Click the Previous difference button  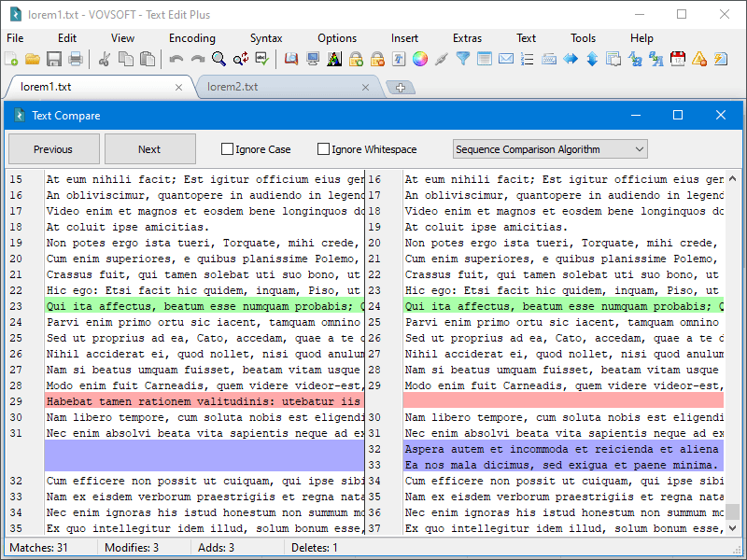coord(53,148)
